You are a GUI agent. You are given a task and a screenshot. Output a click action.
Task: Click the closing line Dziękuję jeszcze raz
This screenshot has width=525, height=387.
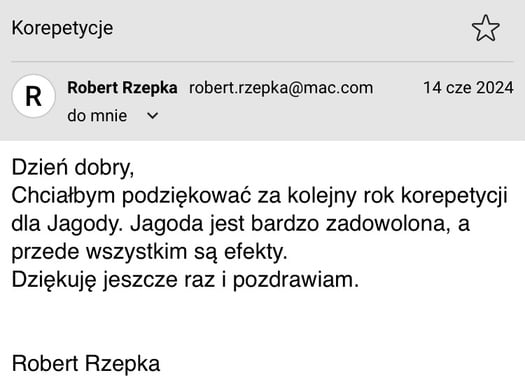(x=185, y=280)
